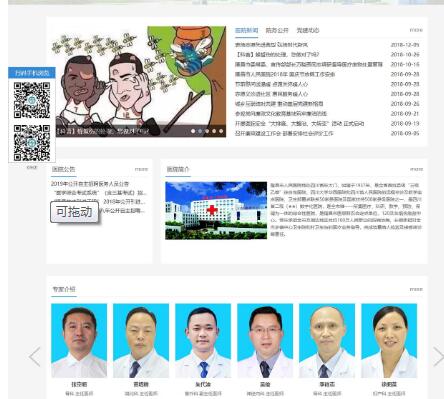444x399 pixels.
Task: Open "more" in the hospital news panel
Action: point(416,30)
